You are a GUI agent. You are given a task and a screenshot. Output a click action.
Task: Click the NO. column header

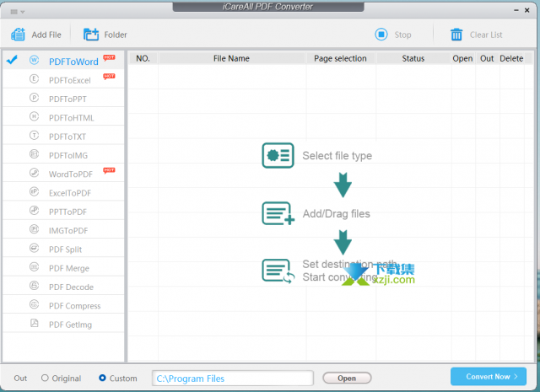click(x=143, y=58)
